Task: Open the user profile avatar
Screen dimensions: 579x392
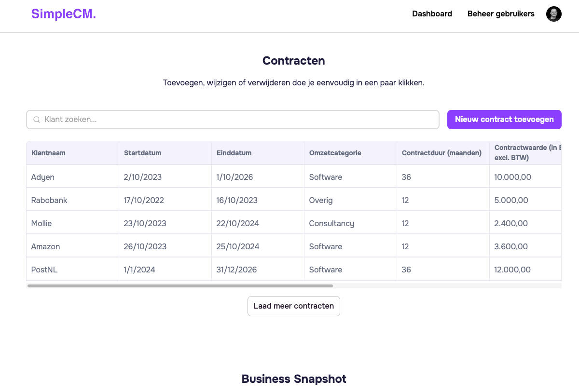Action: [x=553, y=14]
